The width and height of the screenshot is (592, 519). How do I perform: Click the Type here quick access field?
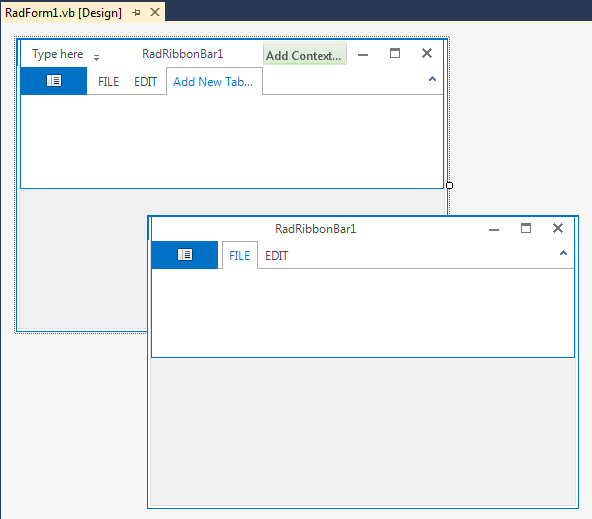click(57, 54)
